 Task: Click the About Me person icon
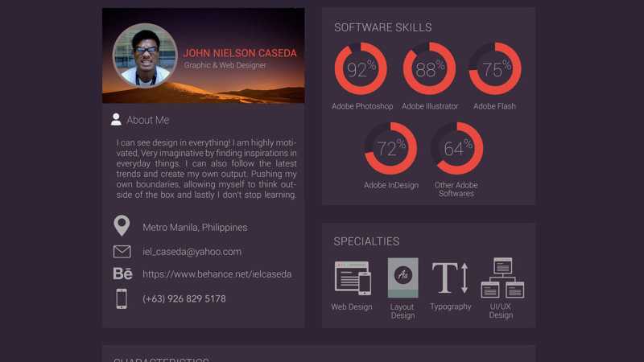[116, 120]
